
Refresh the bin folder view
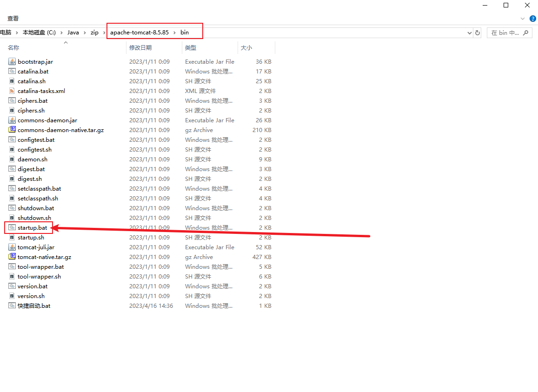pyautogui.click(x=477, y=33)
